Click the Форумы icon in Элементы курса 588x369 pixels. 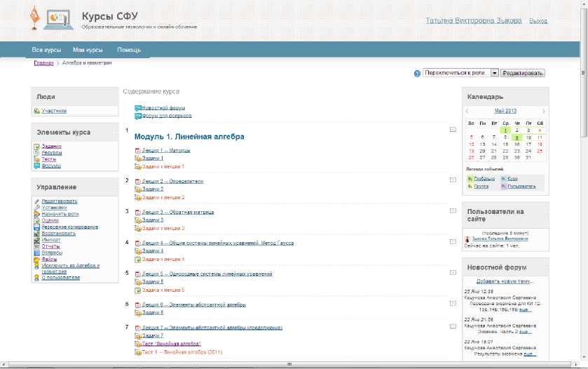[36, 166]
